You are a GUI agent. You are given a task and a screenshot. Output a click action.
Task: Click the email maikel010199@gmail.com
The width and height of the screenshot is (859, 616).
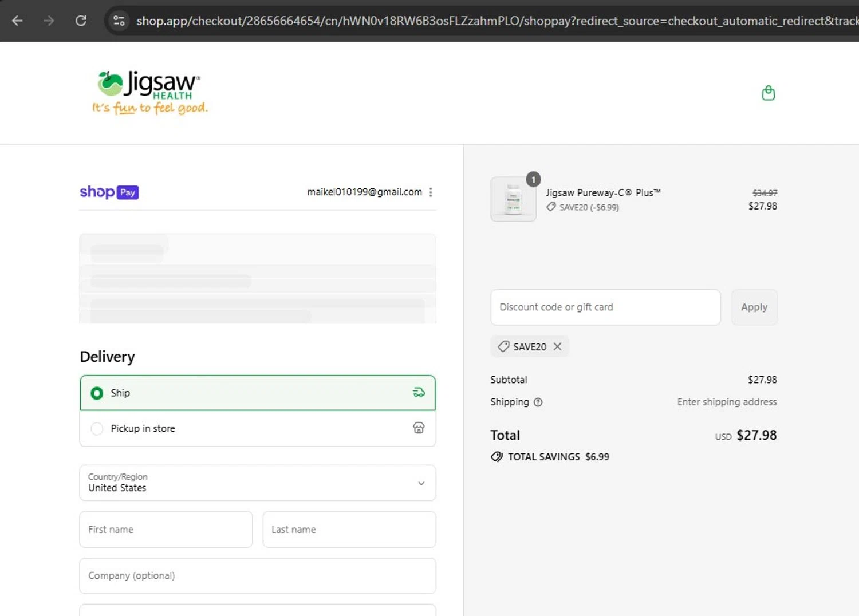point(364,192)
